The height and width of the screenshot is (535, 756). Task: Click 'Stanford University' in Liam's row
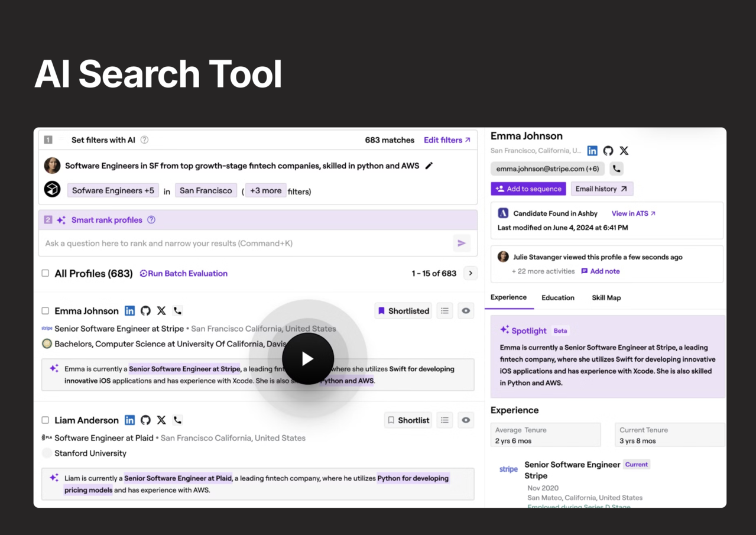point(90,453)
